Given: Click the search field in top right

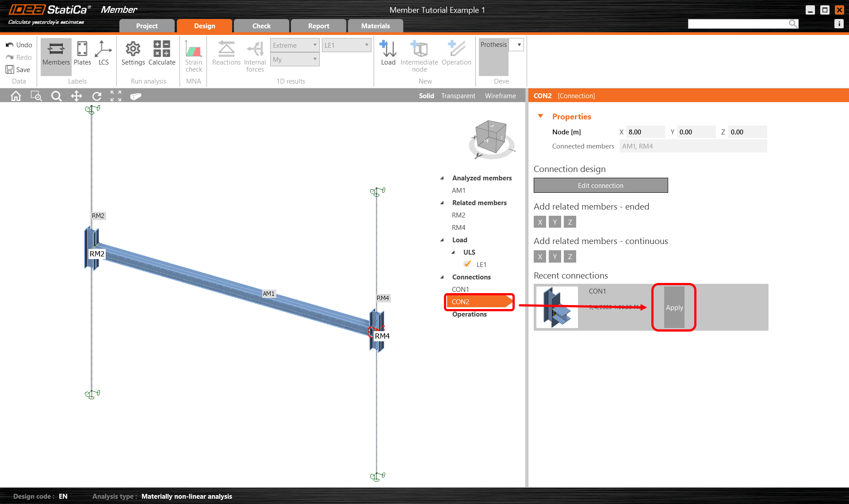Looking at the screenshot, I should tap(738, 23).
